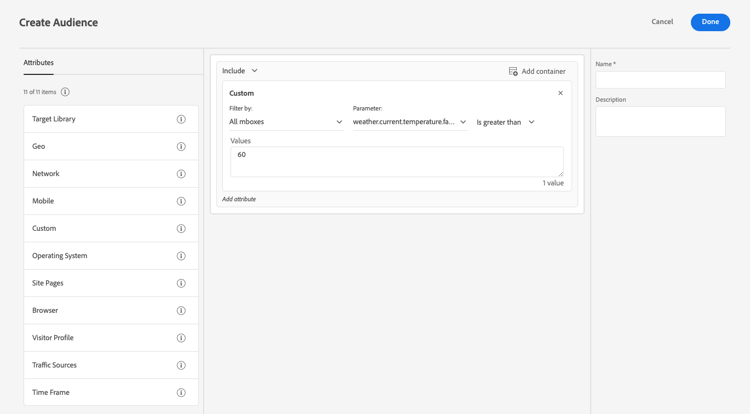Select the Target Library attribute

(111, 119)
